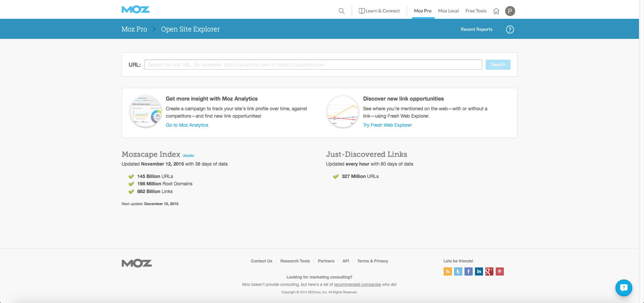Open the Mozscape Index details link
Image resolution: width=644 pixels, height=303 pixels.
[x=188, y=156]
